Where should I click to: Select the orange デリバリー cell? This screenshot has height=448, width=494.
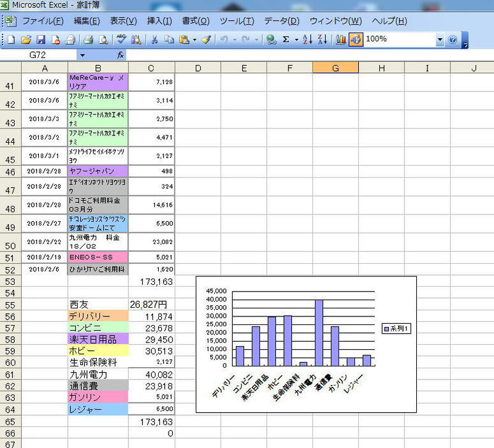(98, 316)
